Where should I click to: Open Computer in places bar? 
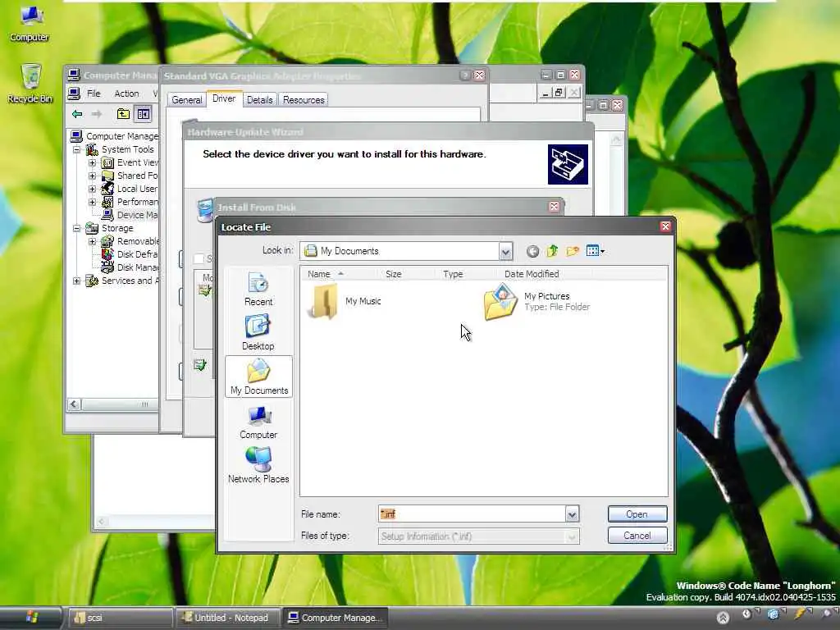point(258,422)
